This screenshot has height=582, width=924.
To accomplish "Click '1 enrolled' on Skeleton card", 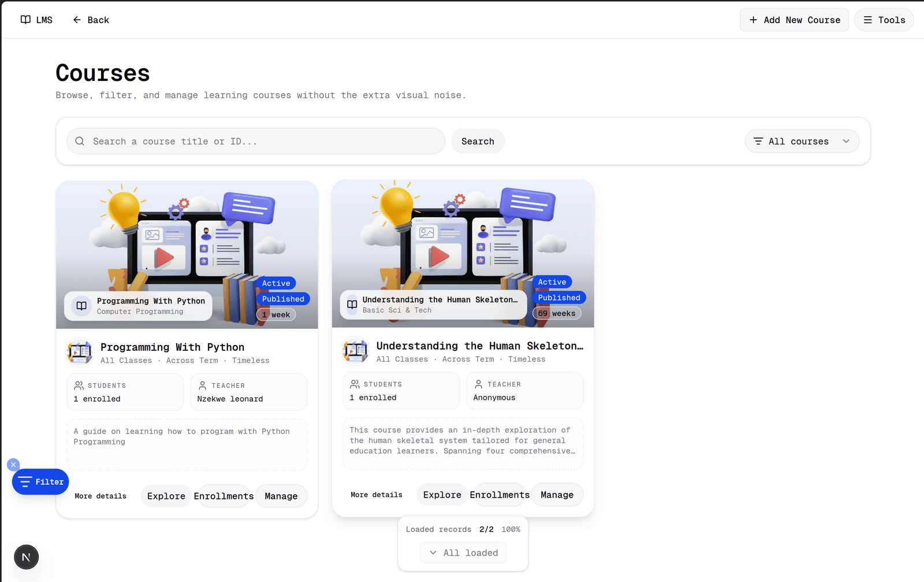I will [x=373, y=398].
